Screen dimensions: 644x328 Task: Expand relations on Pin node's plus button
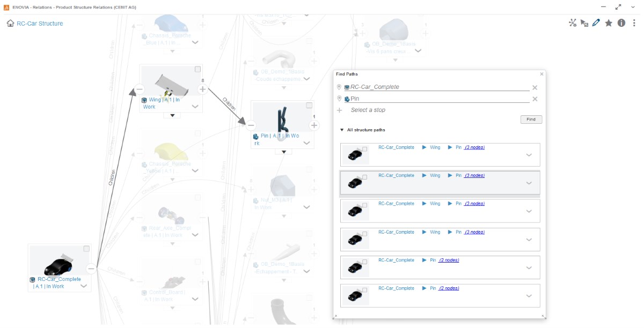click(x=314, y=126)
